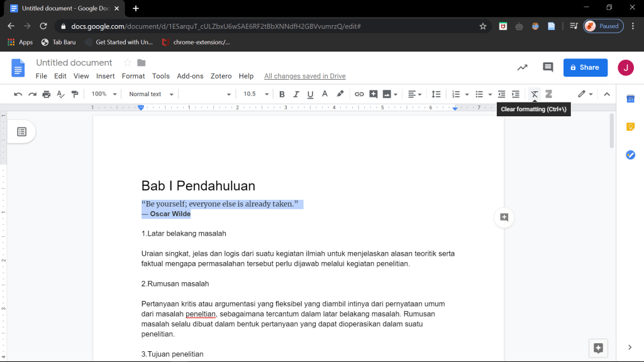Image resolution: width=644 pixels, height=362 pixels.
Task: Toggle underline formatting
Action: coord(310,94)
